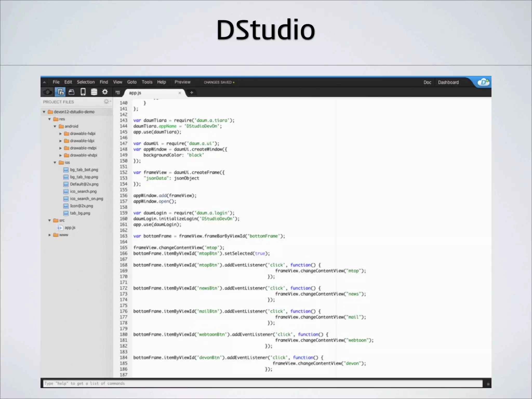Open the Tools menu

[147, 82]
